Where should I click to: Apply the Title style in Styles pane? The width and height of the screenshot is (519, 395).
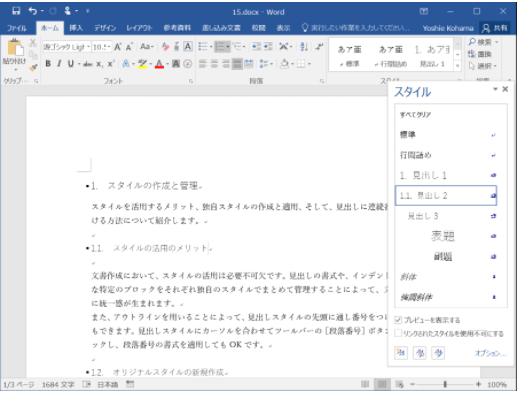[446, 236]
